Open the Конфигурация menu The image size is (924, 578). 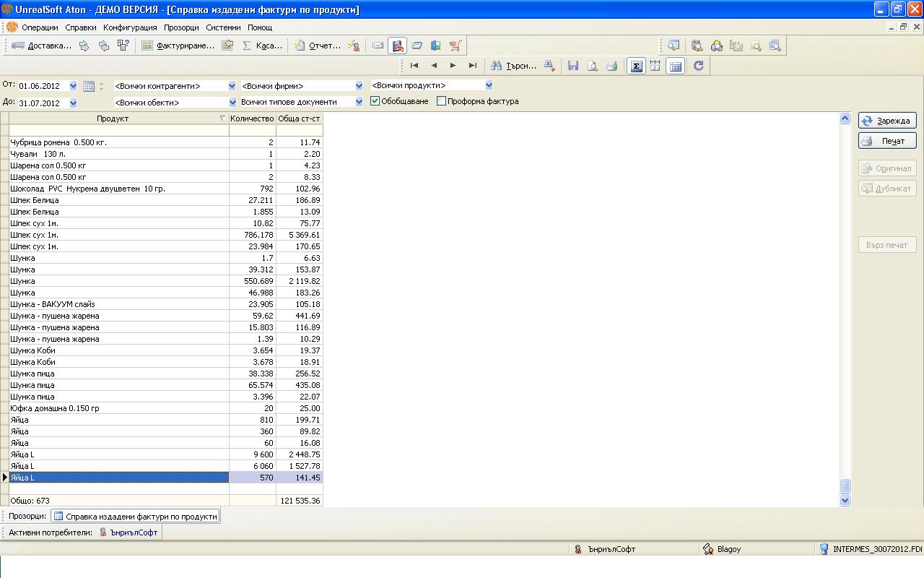(x=130, y=27)
